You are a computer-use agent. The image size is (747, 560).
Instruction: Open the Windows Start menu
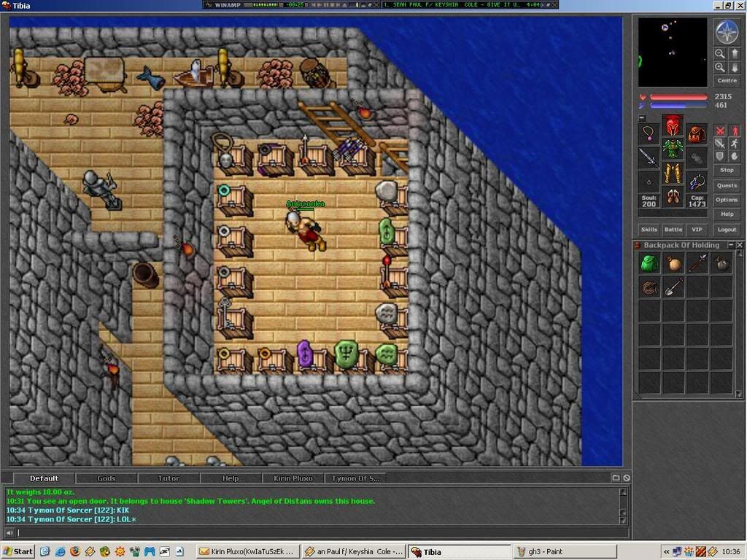(x=18, y=551)
